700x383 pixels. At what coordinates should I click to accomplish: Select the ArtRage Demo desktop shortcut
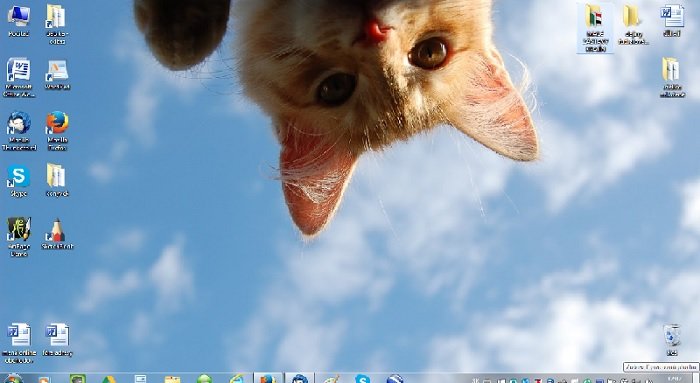(19, 237)
